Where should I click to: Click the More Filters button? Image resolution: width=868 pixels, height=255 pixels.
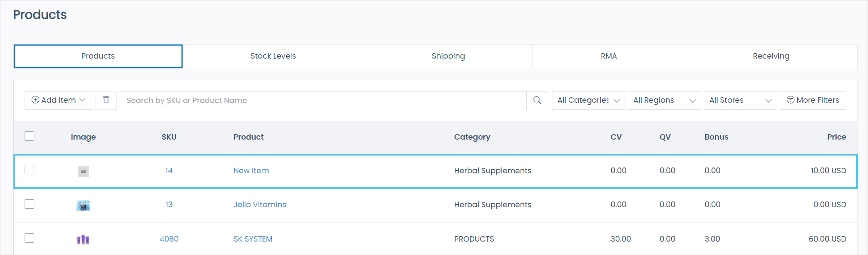click(813, 100)
